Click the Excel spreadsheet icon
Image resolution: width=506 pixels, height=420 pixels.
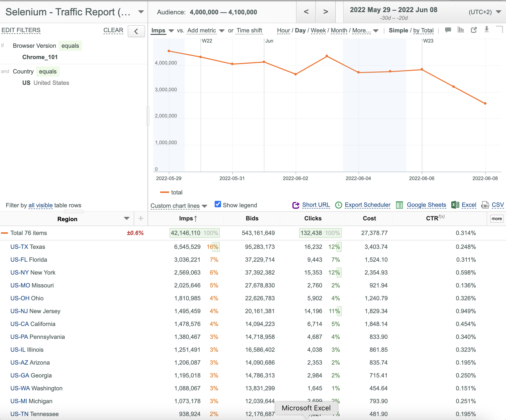pyautogui.click(x=455, y=205)
